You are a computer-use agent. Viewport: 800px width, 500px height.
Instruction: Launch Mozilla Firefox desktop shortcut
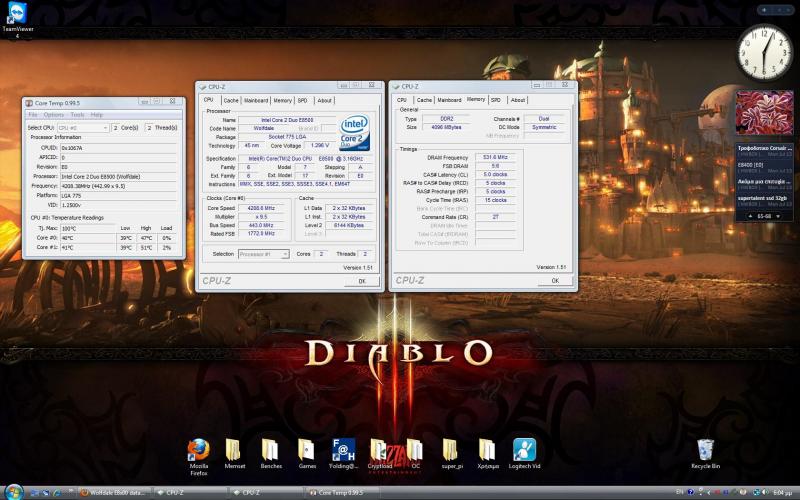(x=198, y=456)
